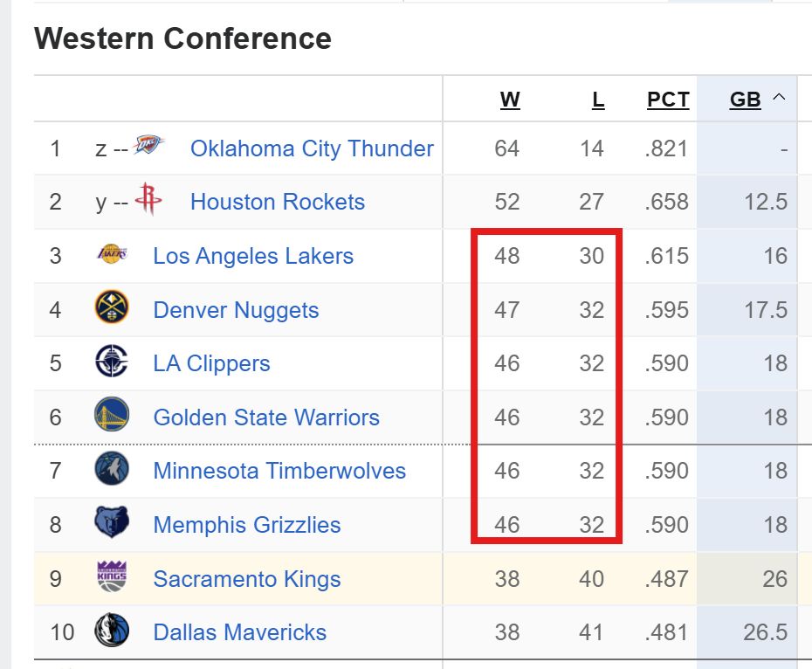Click the Los Angeles Lakers logo
Screen dimensions: 812x669
(x=112, y=255)
